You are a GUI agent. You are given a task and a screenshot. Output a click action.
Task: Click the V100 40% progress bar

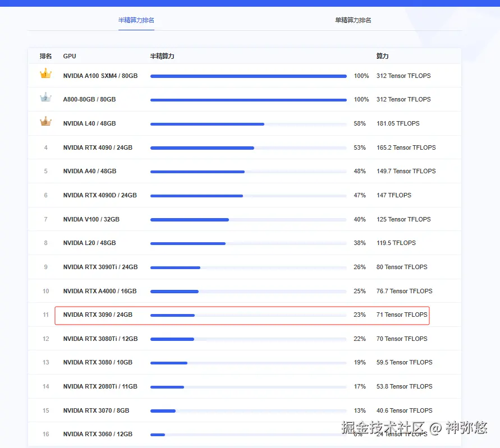tap(249, 220)
